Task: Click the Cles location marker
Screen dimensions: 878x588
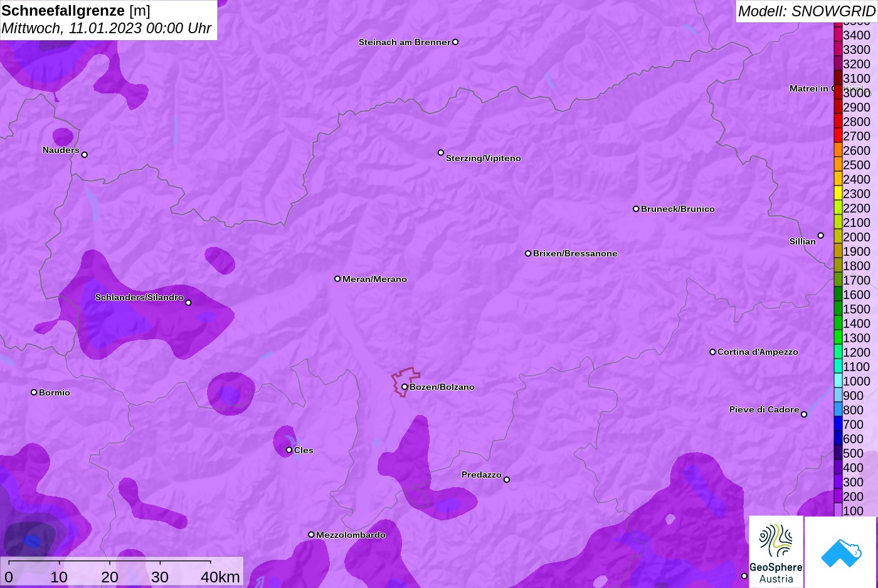Action: tap(289, 449)
